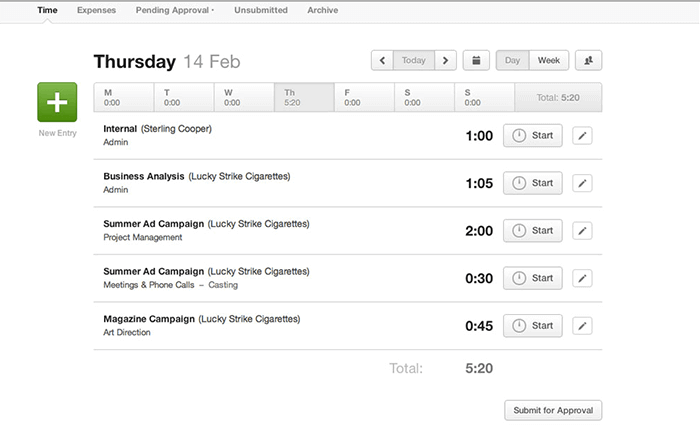Open the Expenses tab
Image resolution: width=700 pixels, height=436 pixels.
pos(96,10)
